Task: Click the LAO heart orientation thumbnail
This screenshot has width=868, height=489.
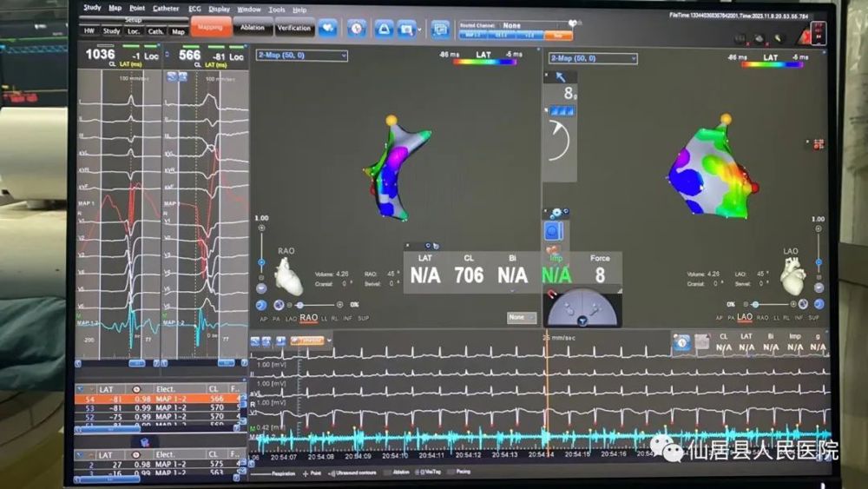Action: click(x=792, y=275)
